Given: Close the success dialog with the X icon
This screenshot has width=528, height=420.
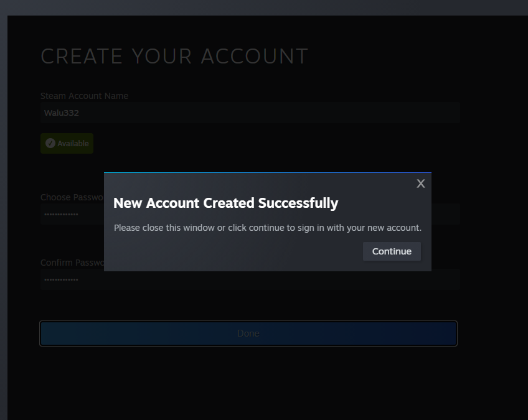Looking at the screenshot, I should coord(420,184).
